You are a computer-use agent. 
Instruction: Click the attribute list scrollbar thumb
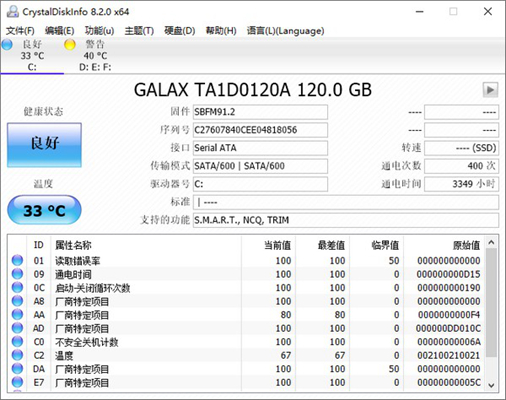(x=491, y=303)
